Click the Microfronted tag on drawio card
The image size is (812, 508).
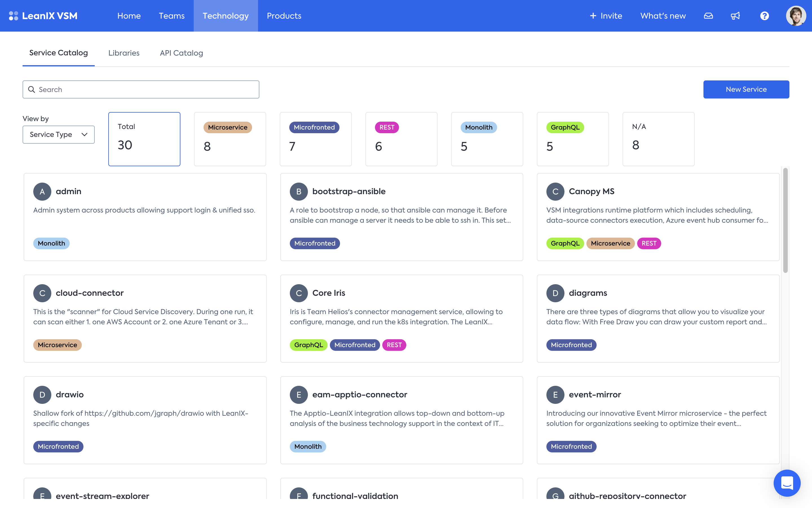(58, 446)
